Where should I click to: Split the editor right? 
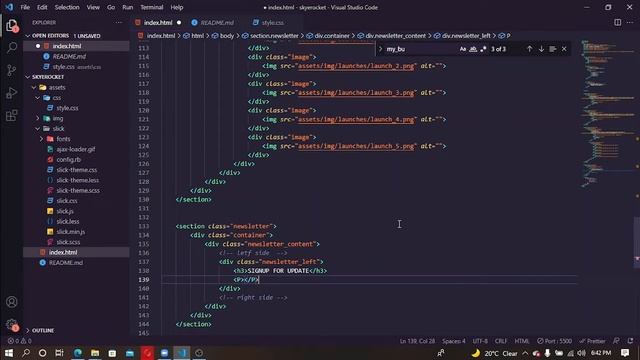[x=618, y=22]
